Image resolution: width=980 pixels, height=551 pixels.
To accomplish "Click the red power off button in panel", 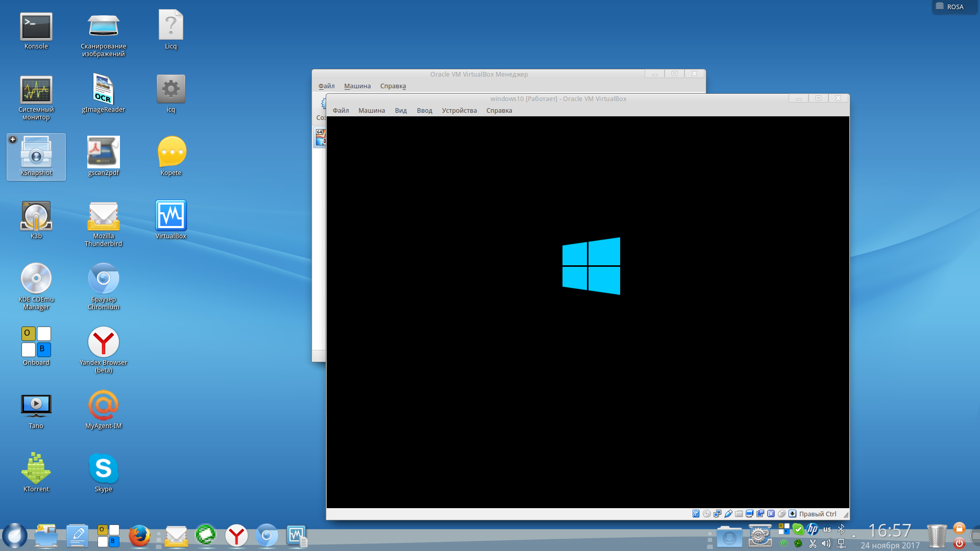I will point(959,543).
